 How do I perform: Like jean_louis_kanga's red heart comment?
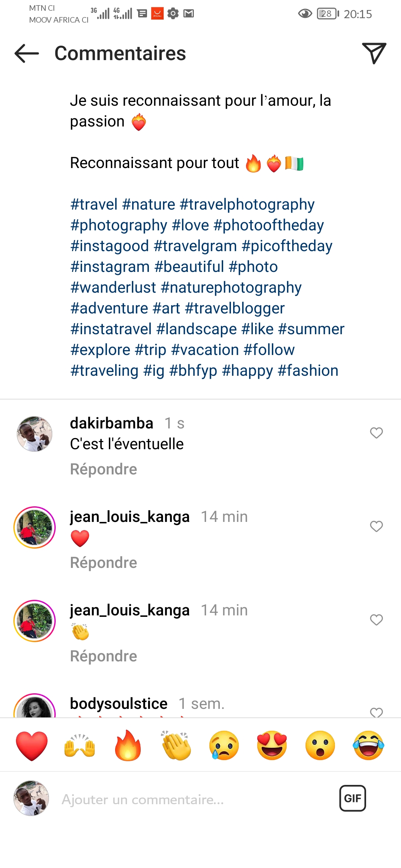point(376,526)
